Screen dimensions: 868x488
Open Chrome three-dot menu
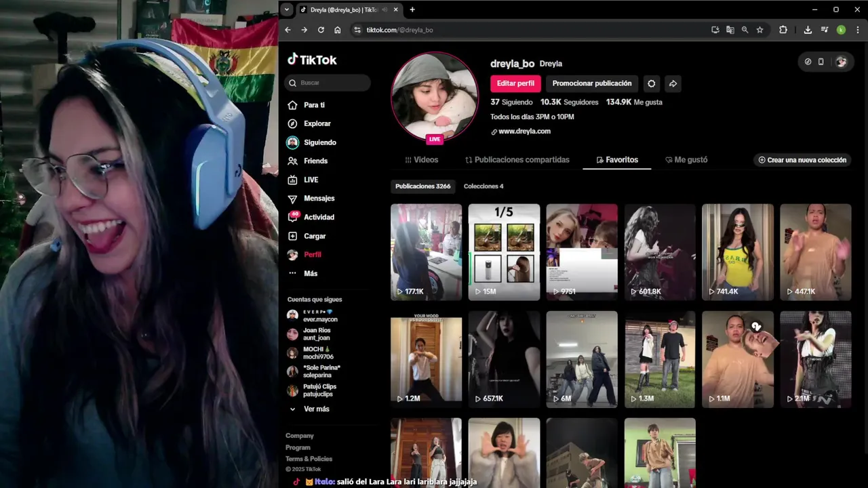pyautogui.click(x=858, y=30)
